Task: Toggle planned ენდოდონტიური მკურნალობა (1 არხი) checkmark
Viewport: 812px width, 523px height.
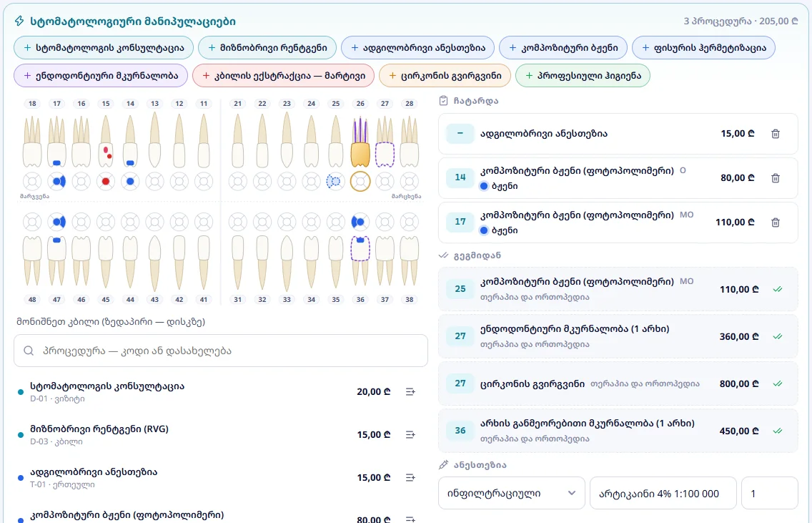Action: pyautogui.click(x=777, y=336)
